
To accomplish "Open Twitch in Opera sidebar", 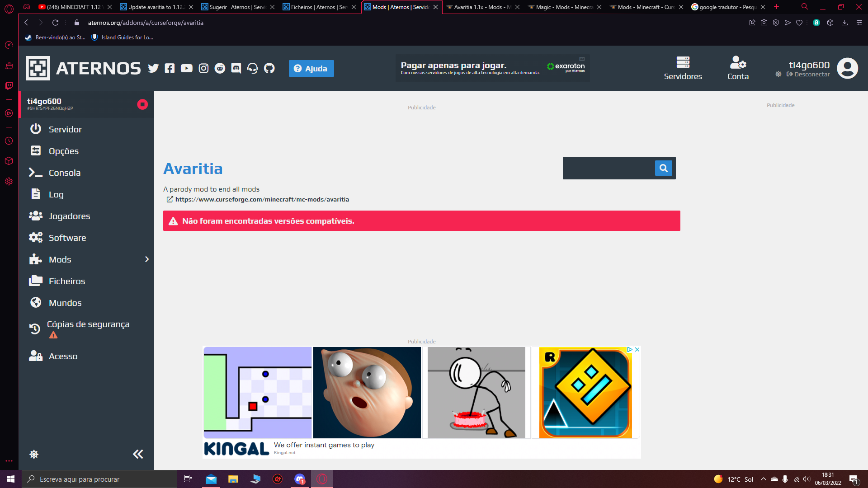I will 9,85.
